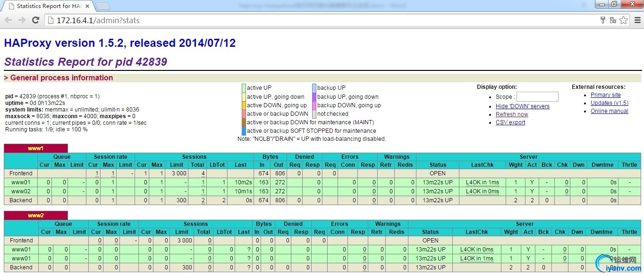
Task: Click the translate page icon
Action: click(613, 20)
